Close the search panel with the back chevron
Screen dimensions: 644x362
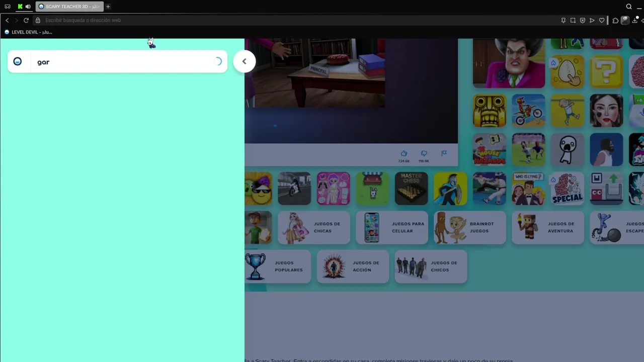tap(245, 61)
